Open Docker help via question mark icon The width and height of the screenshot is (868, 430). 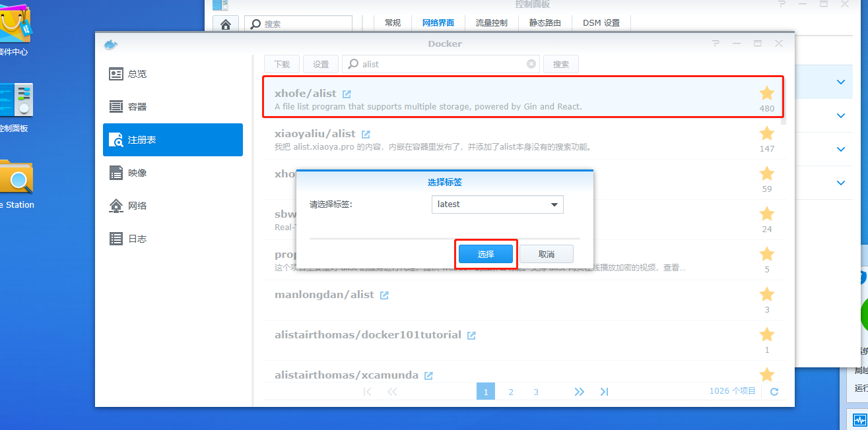[716, 43]
